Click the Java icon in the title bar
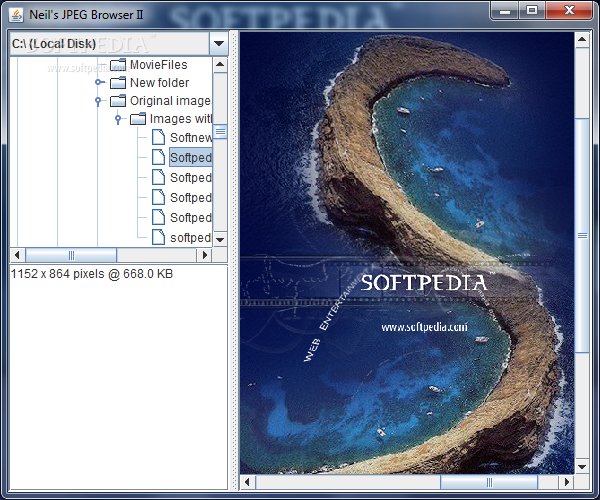This screenshot has height=500, width=600. tap(16, 15)
